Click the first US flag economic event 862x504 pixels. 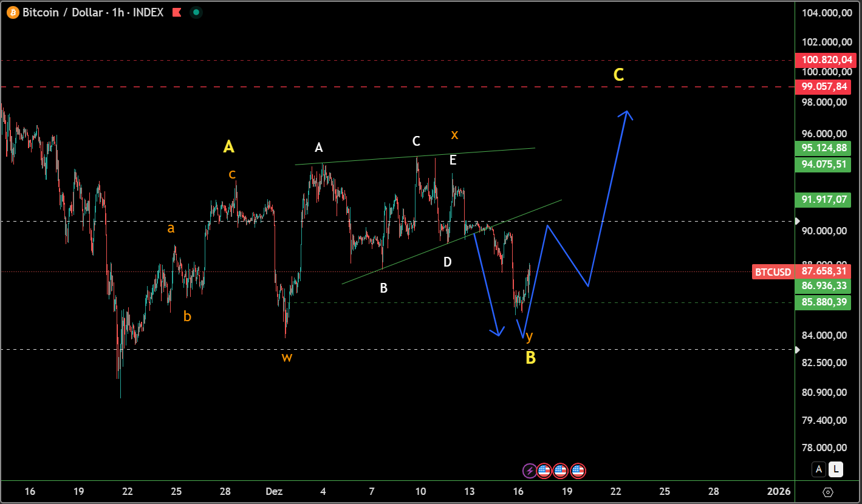tap(544, 470)
